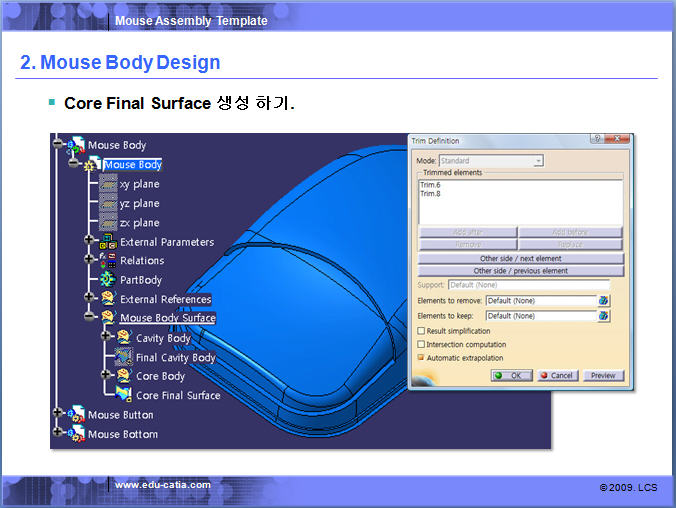Open Elements to remove selection icon
This screenshot has width=676, height=508.
603,300
